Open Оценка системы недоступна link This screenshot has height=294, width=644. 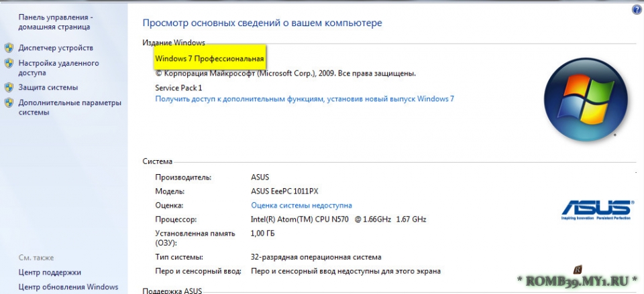point(301,206)
